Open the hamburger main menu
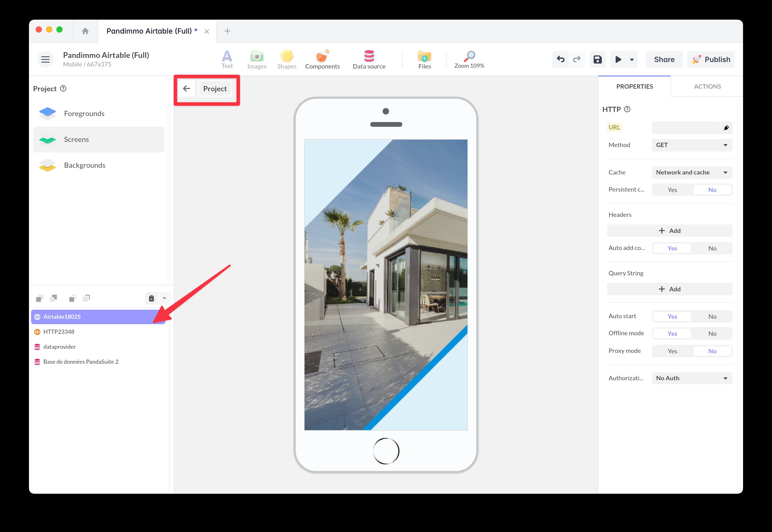The height and width of the screenshot is (532, 772). point(45,60)
